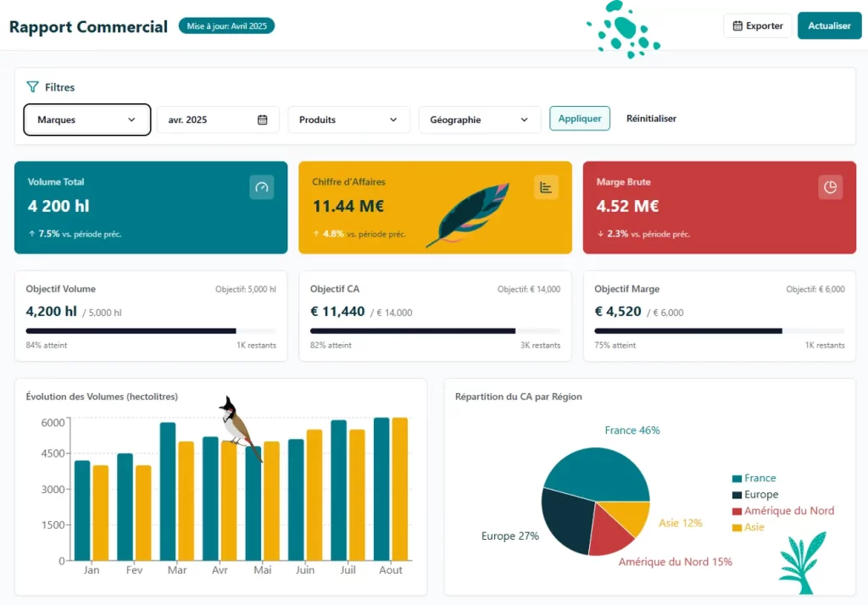868x605 pixels.
Task: Click the gauge icon on Volume Total card
Action: [261, 187]
